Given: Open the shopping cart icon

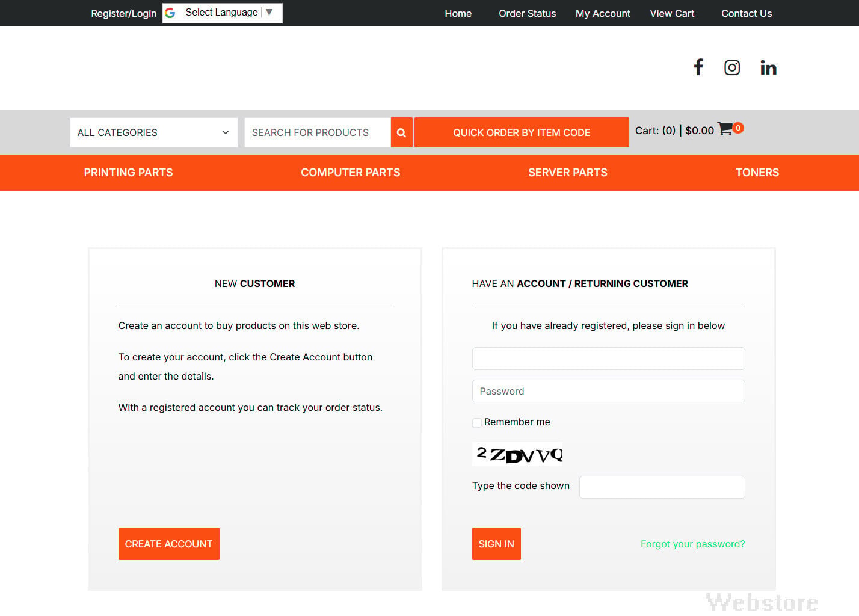Looking at the screenshot, I should click(x=725, y=129).
